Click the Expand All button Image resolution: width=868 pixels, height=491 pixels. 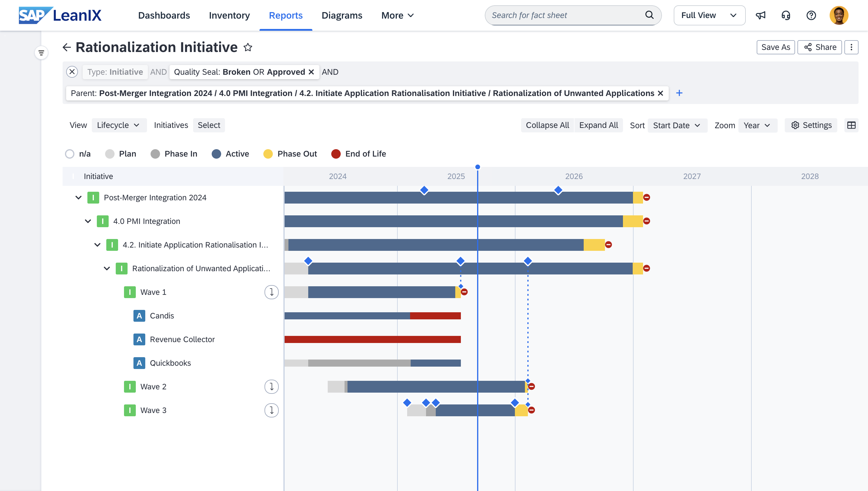598,126
